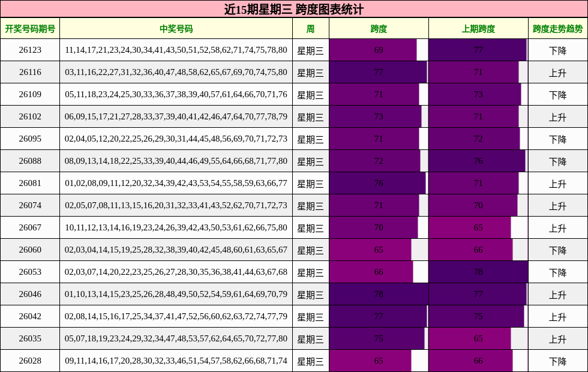This screenshot has width=588, height=372.
Task: Click the 跨度走势趋势 column header
Action: pos(557,29)
